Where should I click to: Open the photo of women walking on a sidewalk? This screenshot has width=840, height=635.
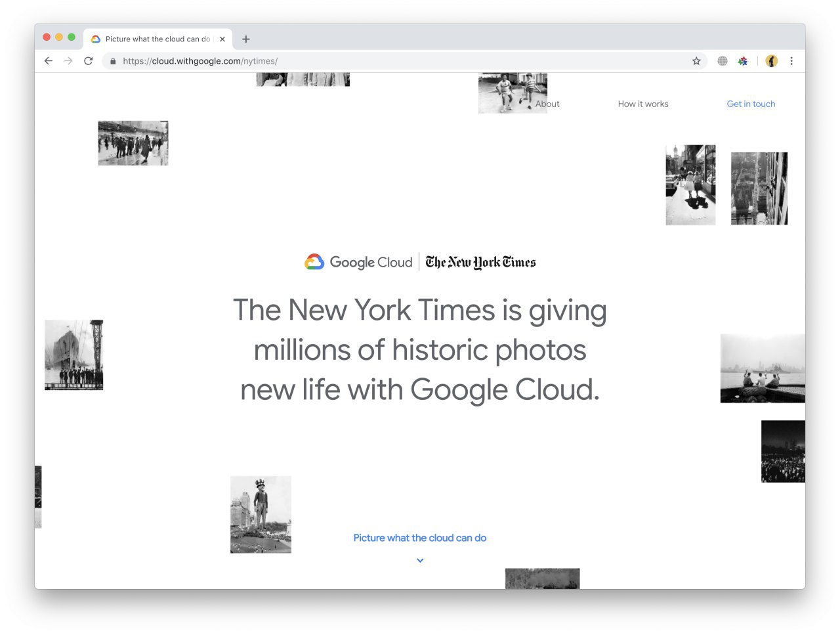[x=690, y=185]
